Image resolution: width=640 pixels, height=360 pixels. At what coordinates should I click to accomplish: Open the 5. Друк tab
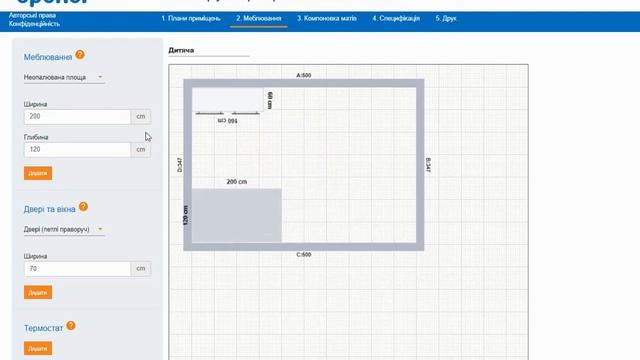[x=446, y=18]
